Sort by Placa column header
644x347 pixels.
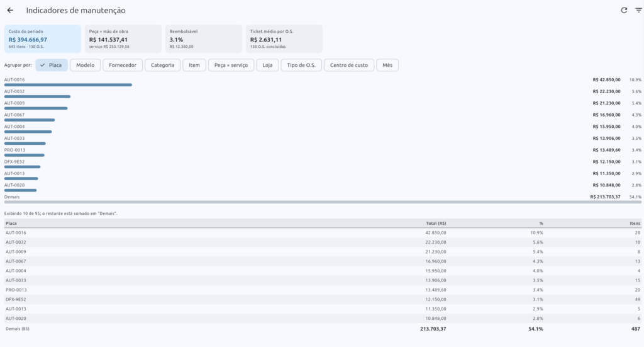pos(11,223)
